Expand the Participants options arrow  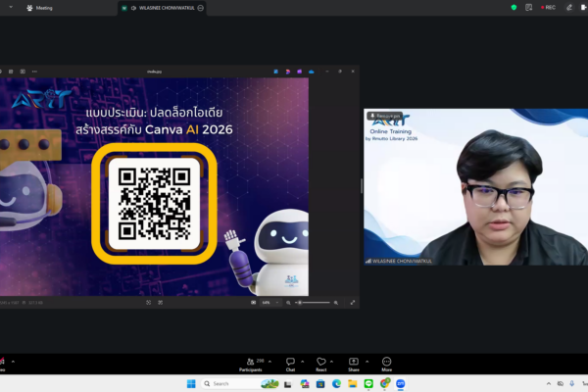(269, 362)
